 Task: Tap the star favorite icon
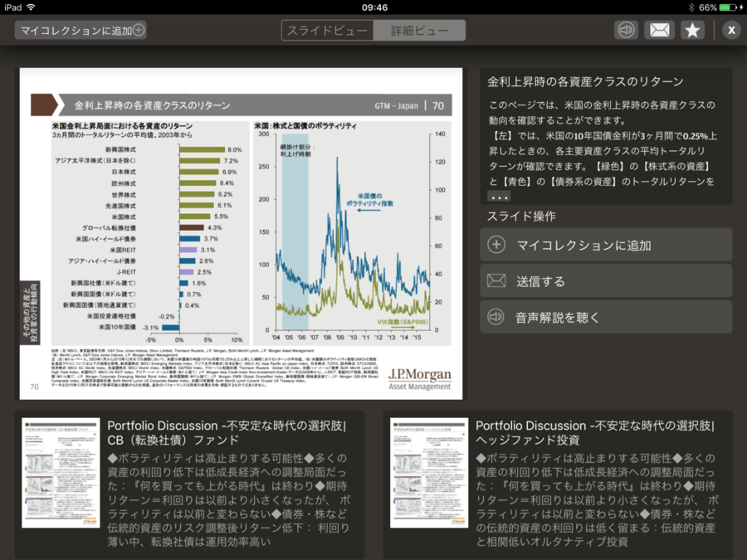(692, 31)
